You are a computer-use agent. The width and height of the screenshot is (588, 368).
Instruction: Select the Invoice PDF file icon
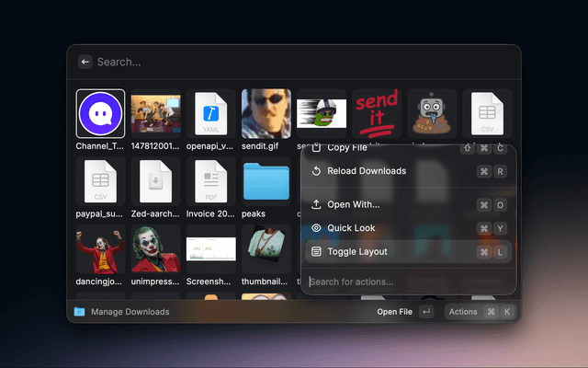pos(210,181)
